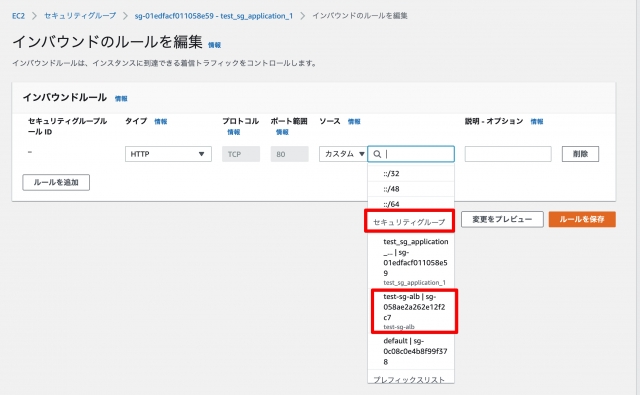This screenshot has height=395, width=640.
Task: Expand the カスタム source dropdown
Action: 343,154
